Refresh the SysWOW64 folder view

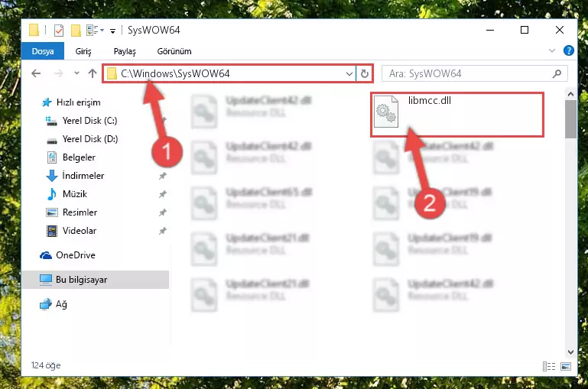pyautogui.click(x=365, y=73)
